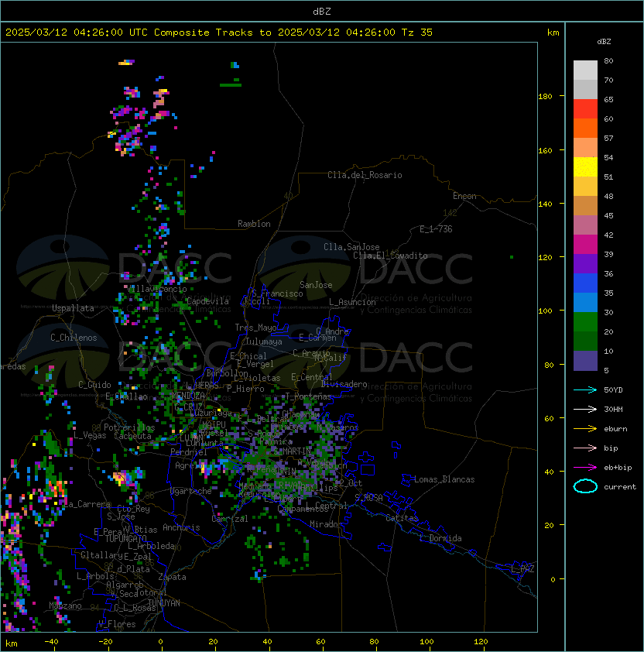
Task: Click the 'dBZ' heading above the color scale
Action: (x=604, y=42)
